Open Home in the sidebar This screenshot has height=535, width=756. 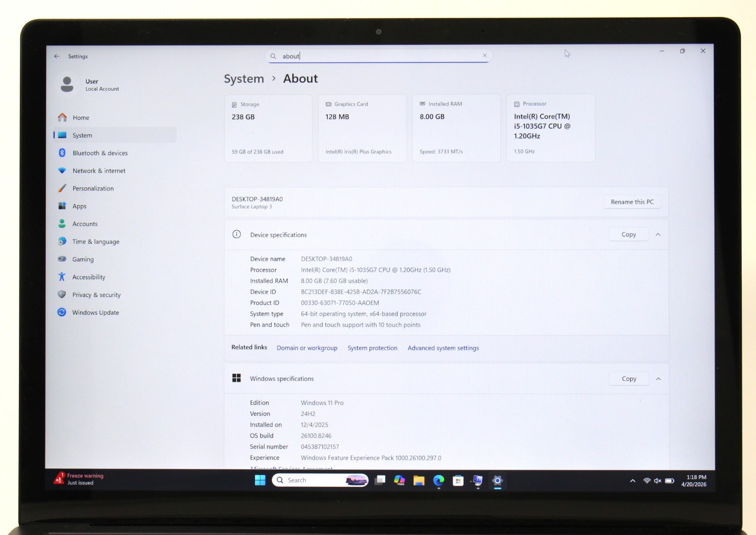[x=114, y=118]
